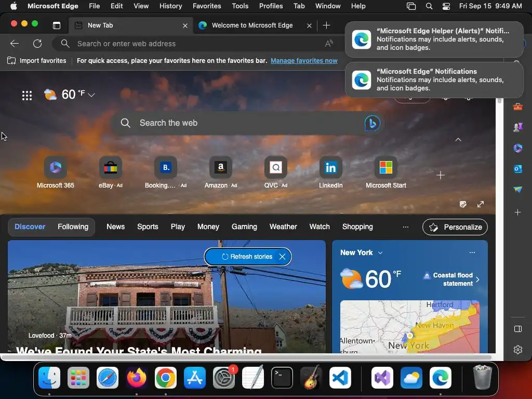
Task: Open weather card options ellipsis
Action: point(472,252)
